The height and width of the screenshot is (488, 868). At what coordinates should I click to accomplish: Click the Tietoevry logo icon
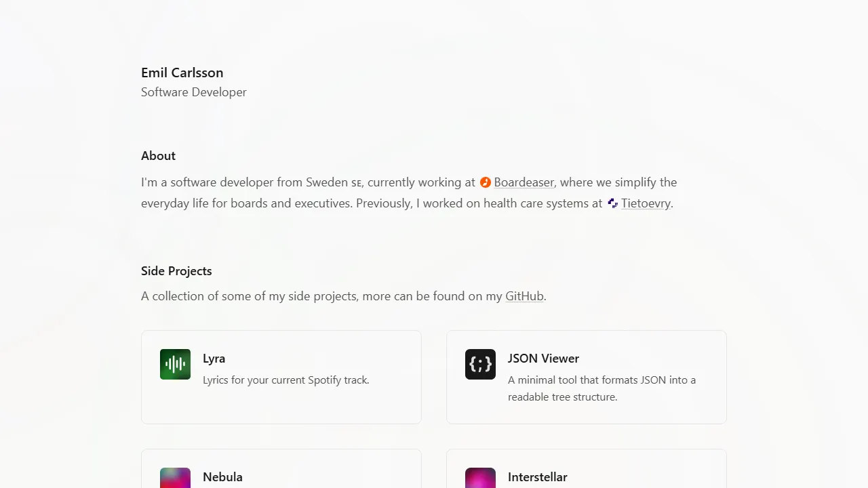coord(612,203)
